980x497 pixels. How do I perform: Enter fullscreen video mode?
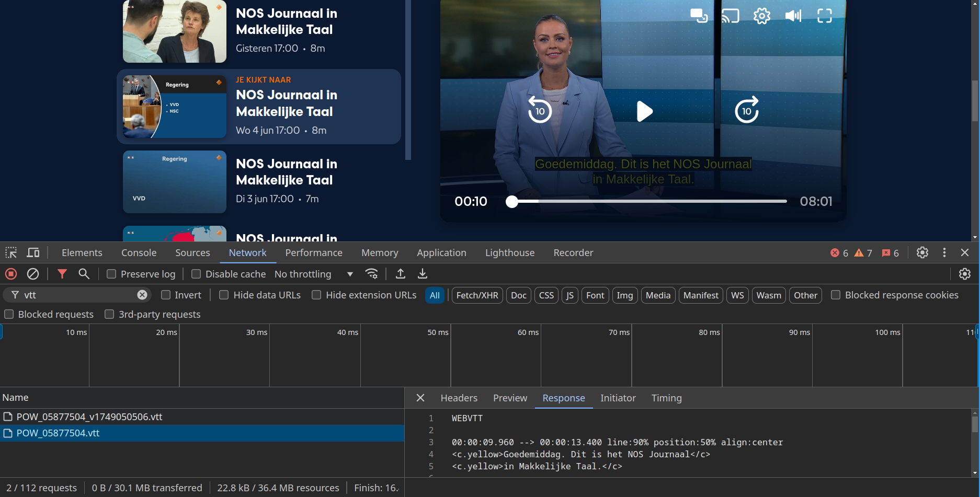tap(825, 16)
